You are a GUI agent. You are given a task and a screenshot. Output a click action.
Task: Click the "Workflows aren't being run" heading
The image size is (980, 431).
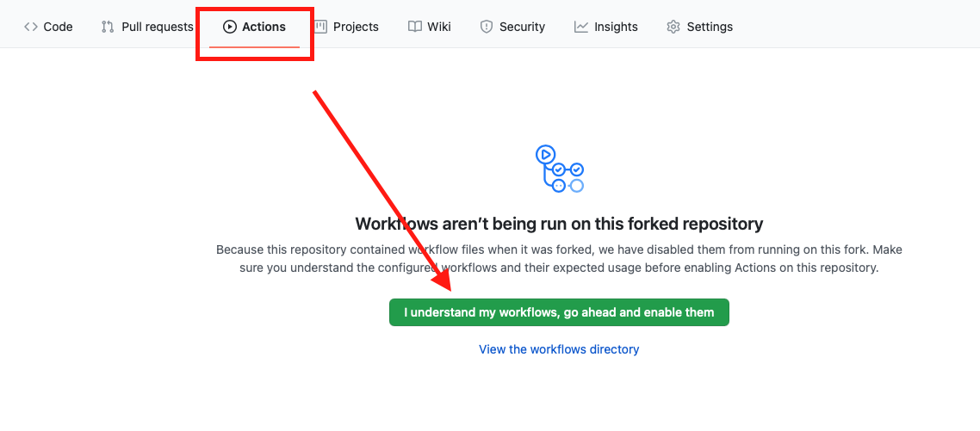pos(559,224)
